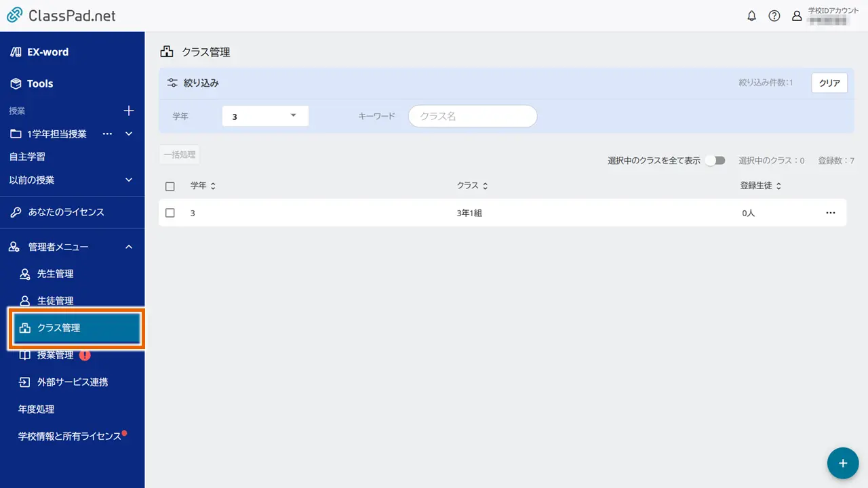Screen dimensions: 868x488
Task: Expand the 以前の授業 section
Action: click(x=129, y=180)
